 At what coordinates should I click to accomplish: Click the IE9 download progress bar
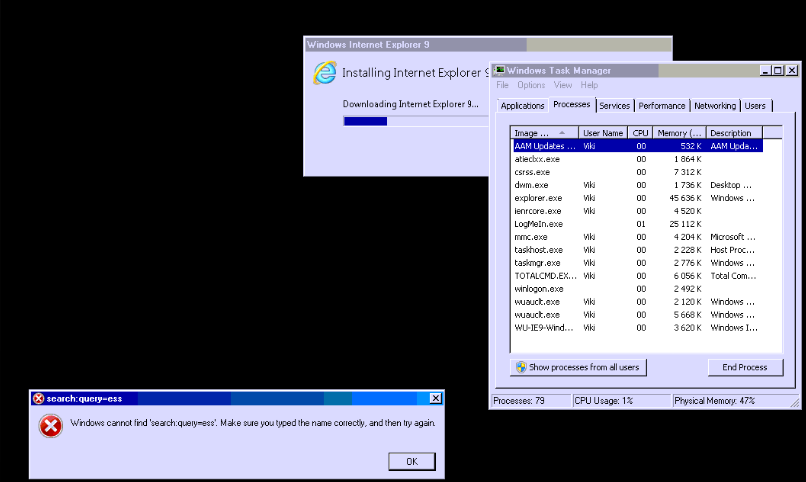click(x=415, y=121)
